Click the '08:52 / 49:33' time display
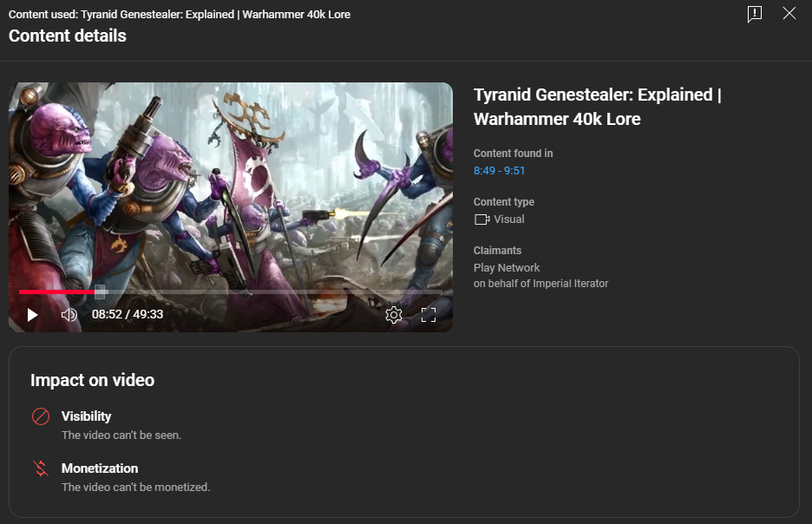Image resolution: width=812 pixels, height=524 pixels. [x=128, y=314]
